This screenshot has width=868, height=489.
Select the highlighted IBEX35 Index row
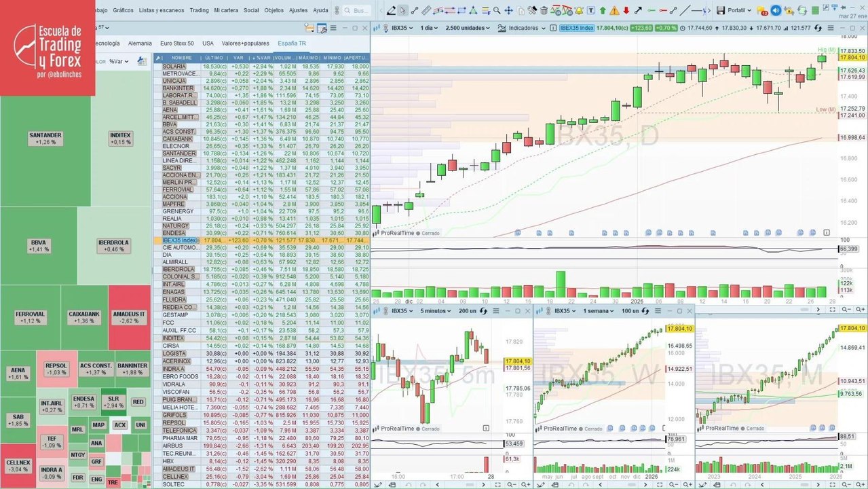click(x=262, y=240)
